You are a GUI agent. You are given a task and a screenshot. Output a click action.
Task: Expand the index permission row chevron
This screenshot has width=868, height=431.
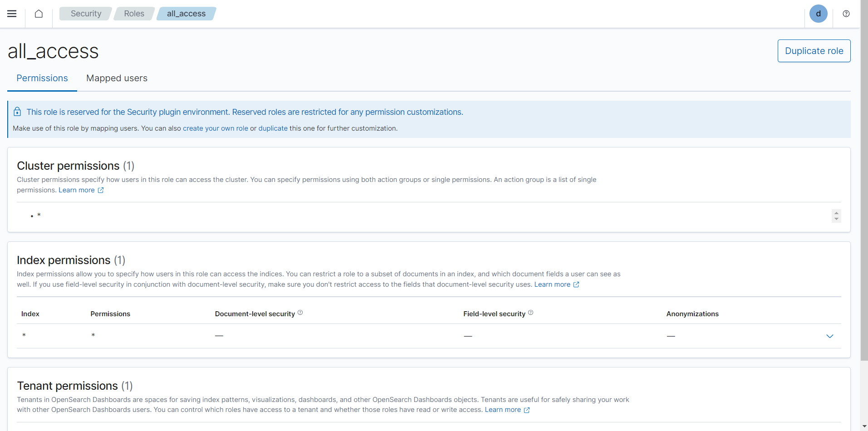click(x=829, y=336)
